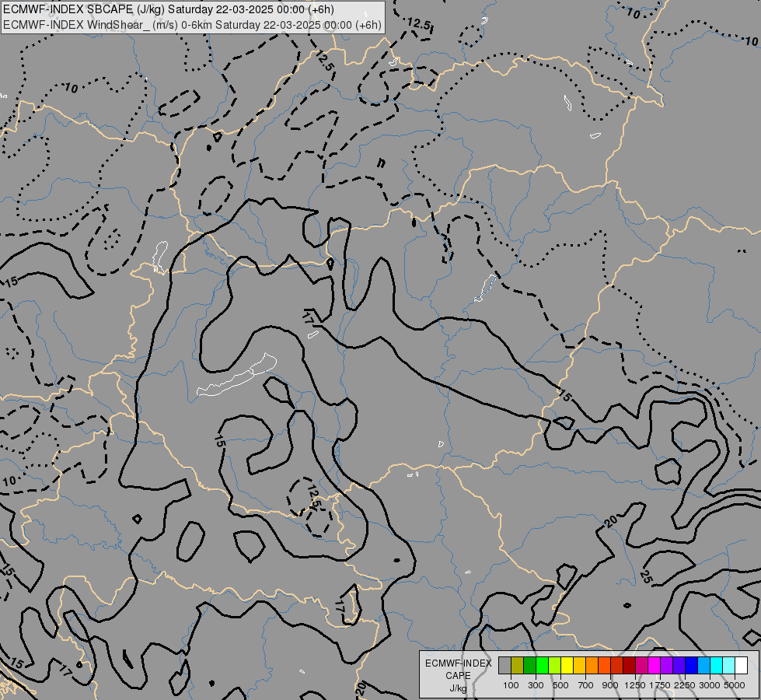This screenshot has width=761, height=700.
Task: Click the J/kg unit in the legend
Action: point(458,688)
